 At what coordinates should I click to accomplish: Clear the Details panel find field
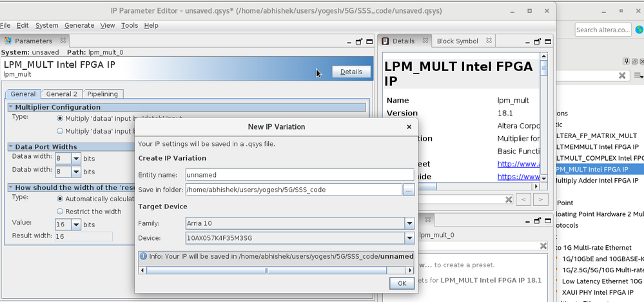tap(509, 199)
